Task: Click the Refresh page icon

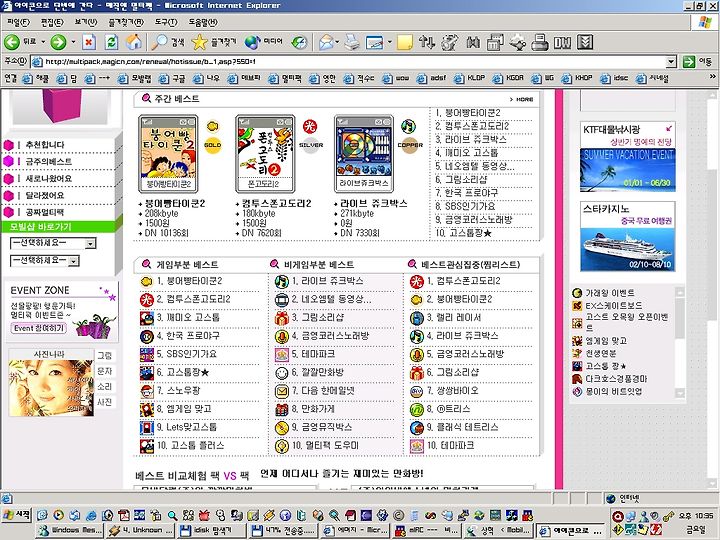Action: pos(111,42)
